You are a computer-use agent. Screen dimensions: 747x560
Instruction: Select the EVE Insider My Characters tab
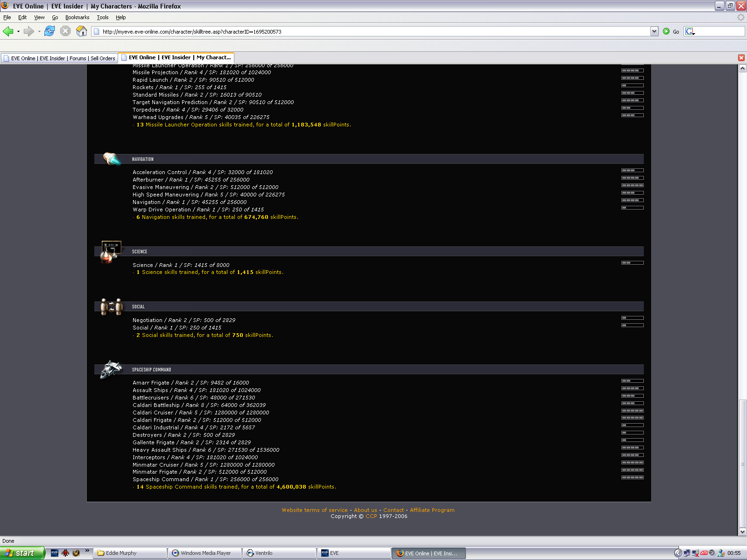coord(176,57)
